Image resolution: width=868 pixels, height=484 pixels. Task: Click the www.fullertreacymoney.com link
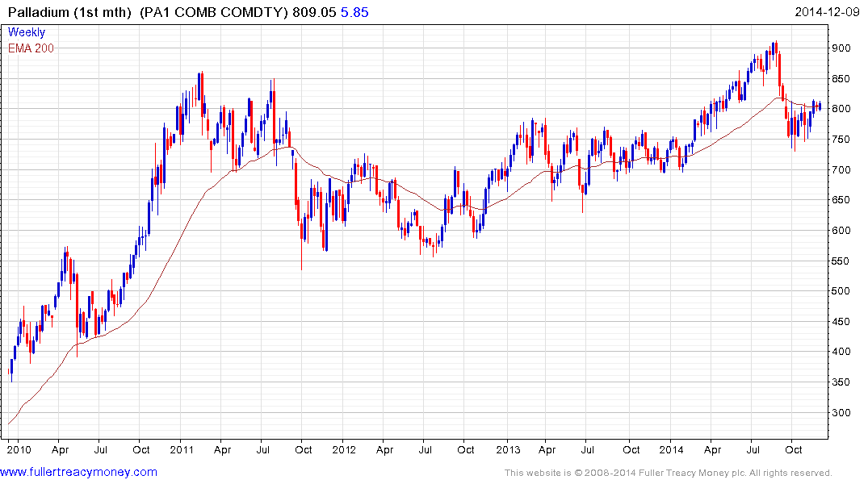(78, 472)
